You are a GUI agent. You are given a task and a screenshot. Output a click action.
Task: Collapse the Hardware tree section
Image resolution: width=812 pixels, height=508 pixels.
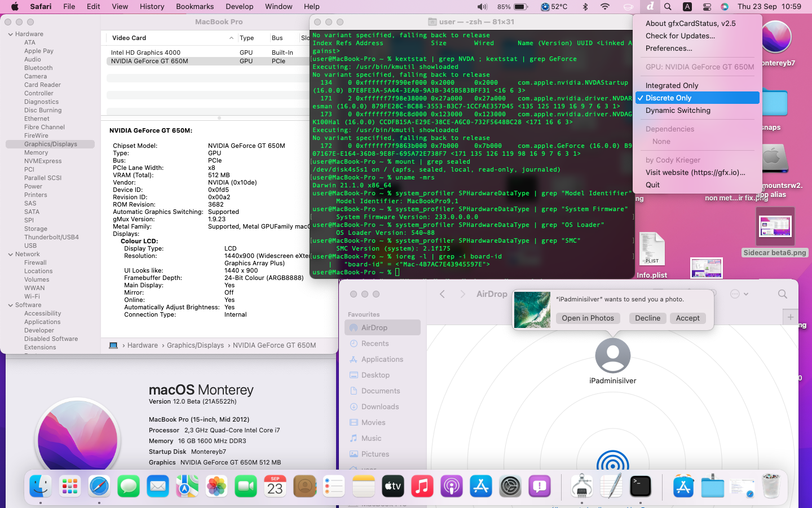point(11,34)
